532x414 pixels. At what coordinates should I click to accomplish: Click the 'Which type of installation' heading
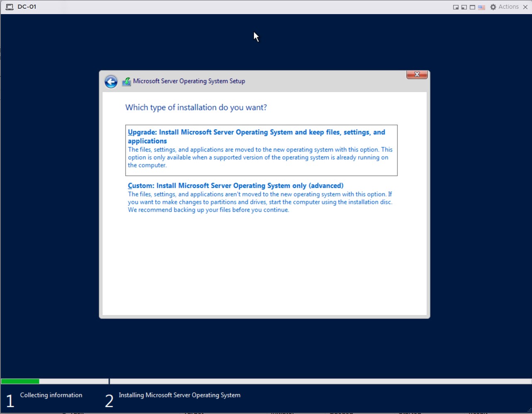coord(196,108)
